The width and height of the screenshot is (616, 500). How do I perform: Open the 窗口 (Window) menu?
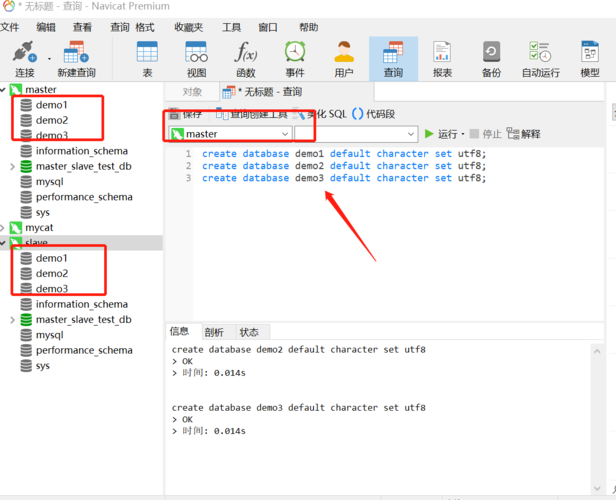(x=268, y=27)
